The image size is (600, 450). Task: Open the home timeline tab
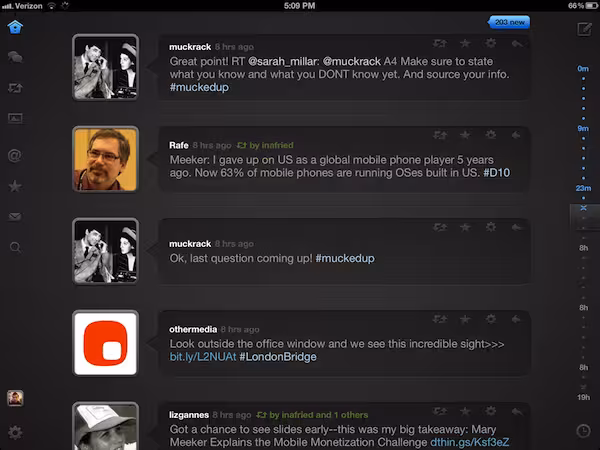pos(15,27)
